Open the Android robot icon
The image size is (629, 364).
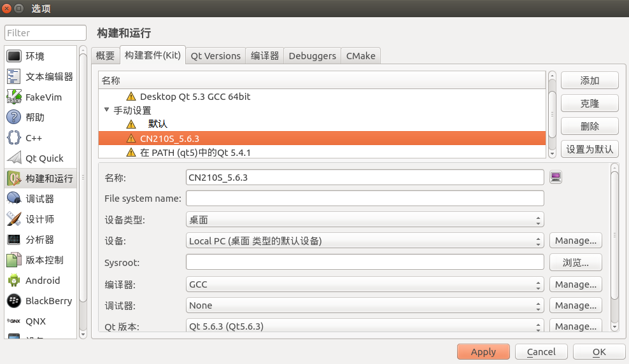[x=13, y=280]
